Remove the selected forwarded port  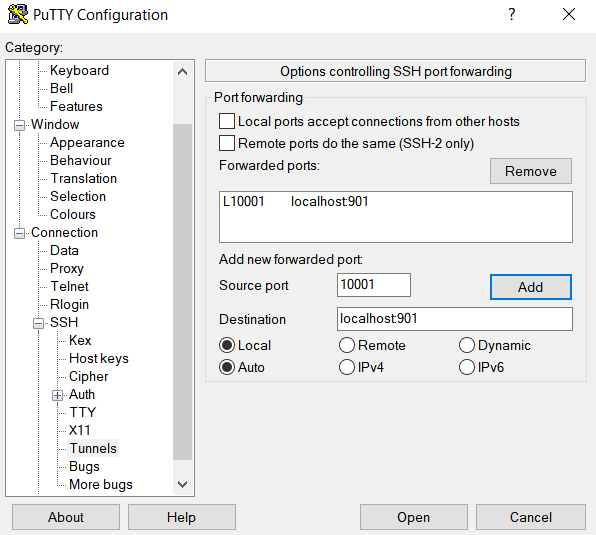pyautogui.click(x=531, y=171)
